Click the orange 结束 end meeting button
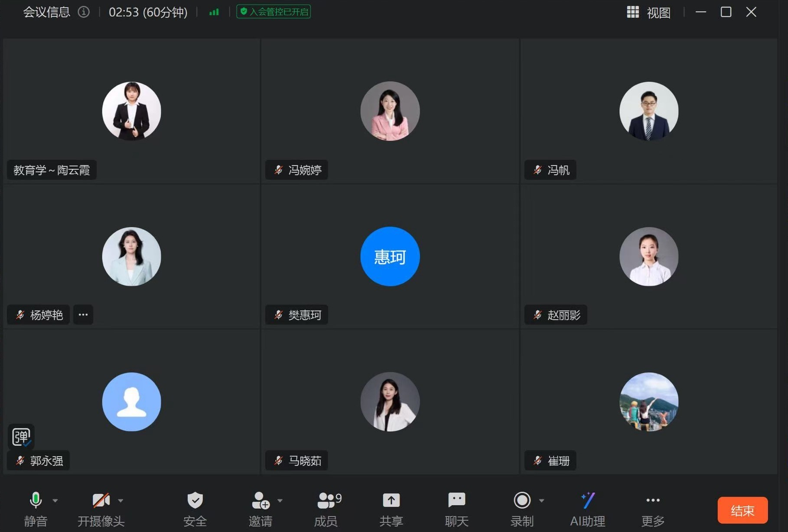 pyautogui.click(x=742, y=510)
